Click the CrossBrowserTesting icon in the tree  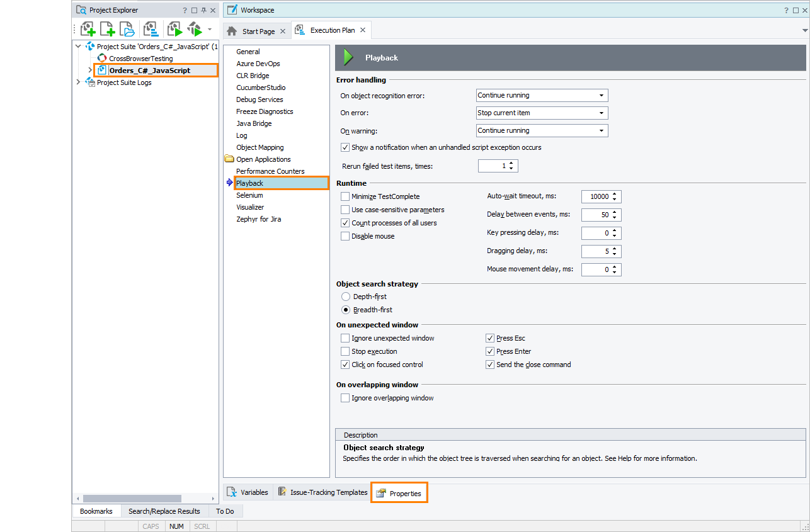pyautogui.click(x=102, y=59)
